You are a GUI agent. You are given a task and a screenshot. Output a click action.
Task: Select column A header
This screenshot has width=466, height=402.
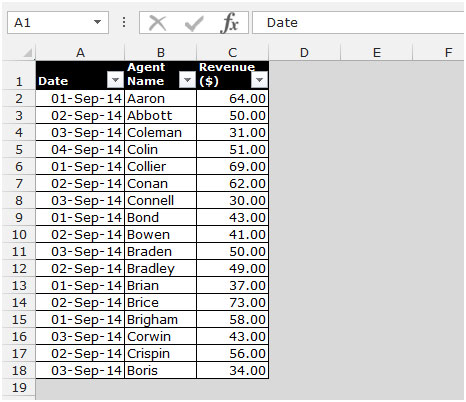(80, 53)
